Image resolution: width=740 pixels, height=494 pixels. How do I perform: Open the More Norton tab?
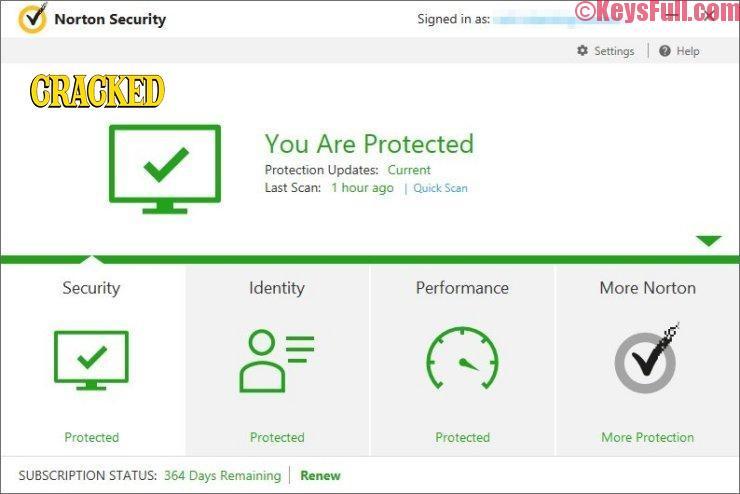[x=648, y=288]
